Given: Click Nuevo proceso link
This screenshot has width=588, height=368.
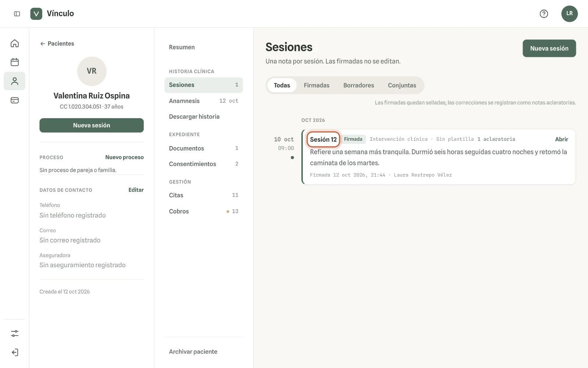Looking at the screenshot, I should point(124,157).
